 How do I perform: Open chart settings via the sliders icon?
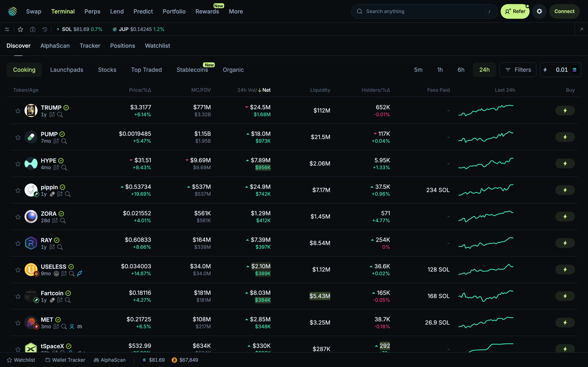pos(7,29)
